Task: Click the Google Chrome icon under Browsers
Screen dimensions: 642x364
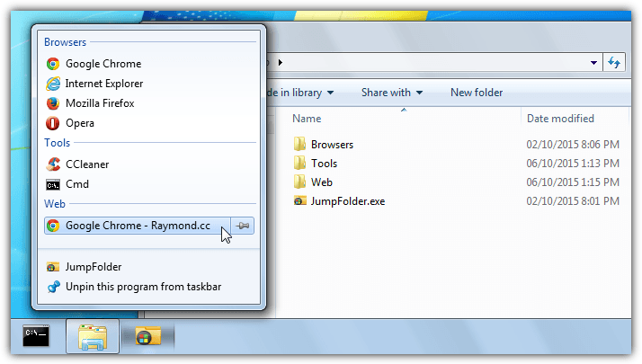Action: tap(53, 64)
